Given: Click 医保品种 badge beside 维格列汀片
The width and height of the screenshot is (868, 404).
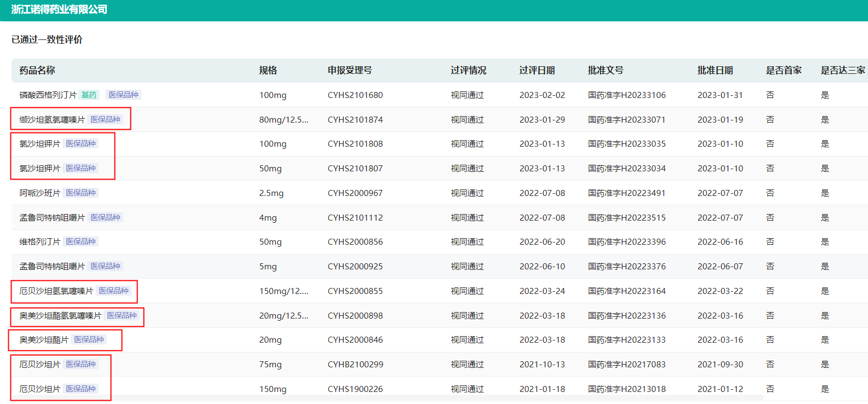Looking at the screenshot, I should (81, 241).
